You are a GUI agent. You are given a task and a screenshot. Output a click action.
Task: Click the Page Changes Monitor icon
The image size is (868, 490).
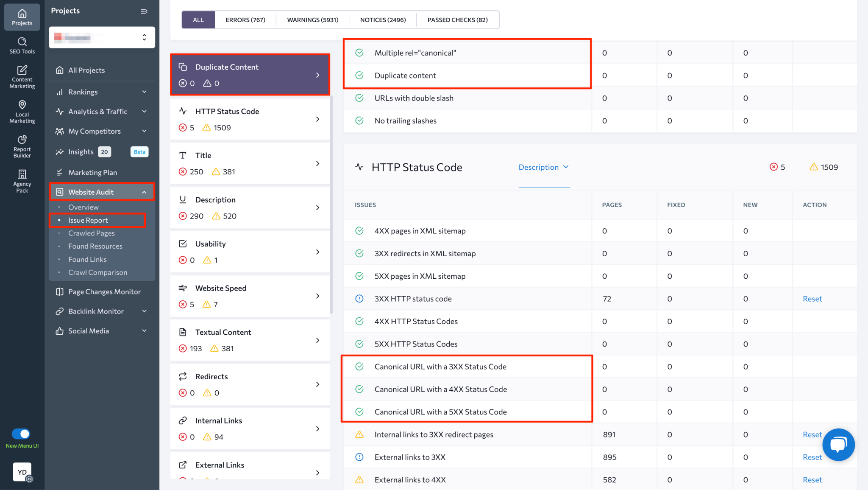[x=59, y=291]
